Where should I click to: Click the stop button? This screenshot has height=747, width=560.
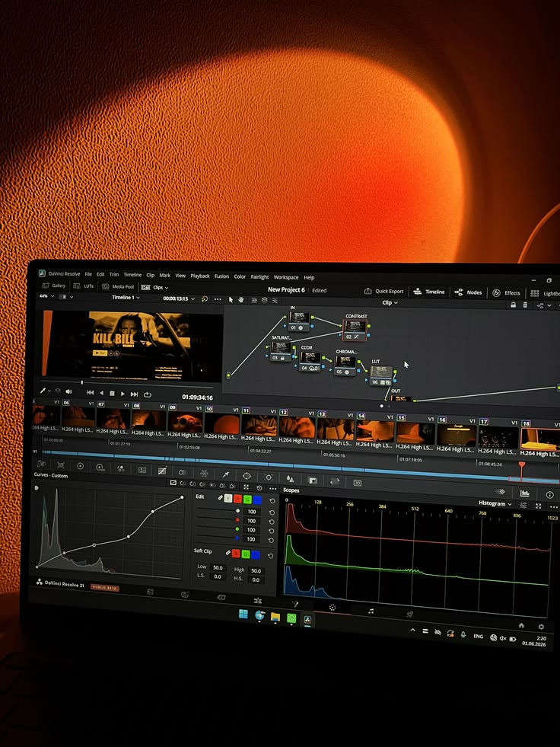112,394
